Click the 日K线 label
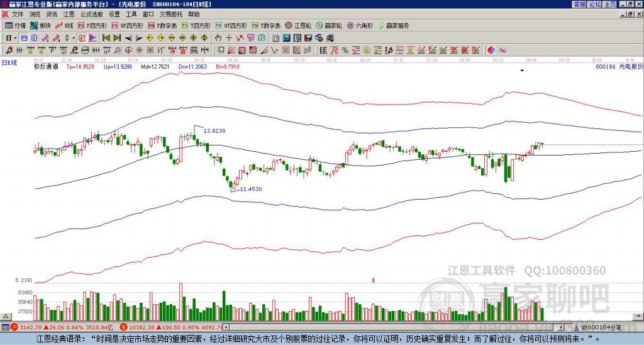The image size is (644, 345). (x=10, y=63)
